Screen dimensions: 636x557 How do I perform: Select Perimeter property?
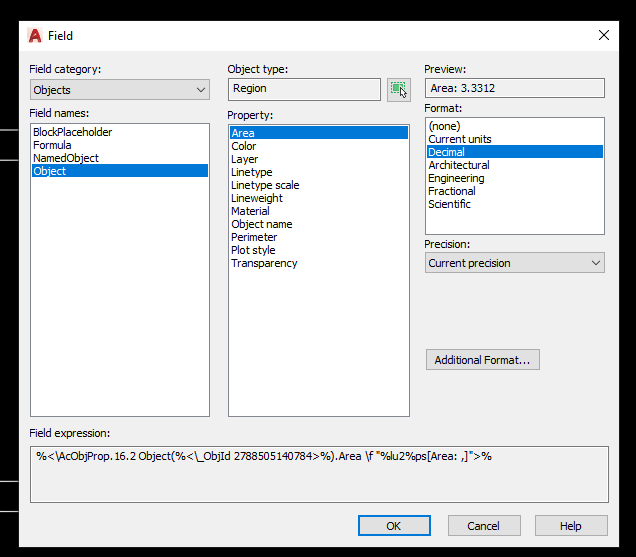tap(254, 237)
